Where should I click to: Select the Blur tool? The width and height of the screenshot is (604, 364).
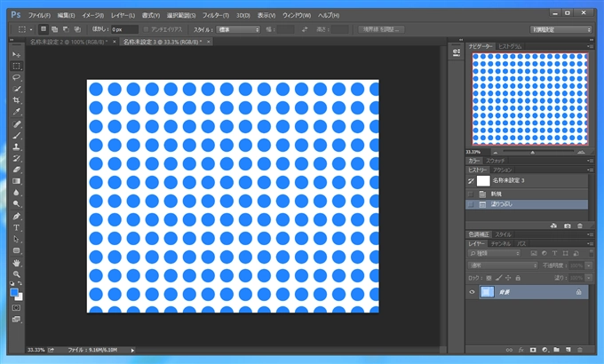[x=16, y=193]
